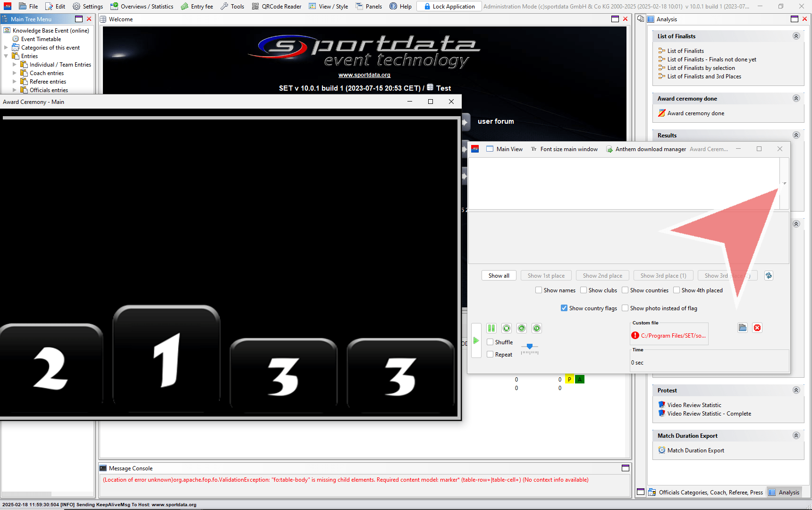Collapse the Award ceremony done section
The image size is (812, 510).
point(796,99)
